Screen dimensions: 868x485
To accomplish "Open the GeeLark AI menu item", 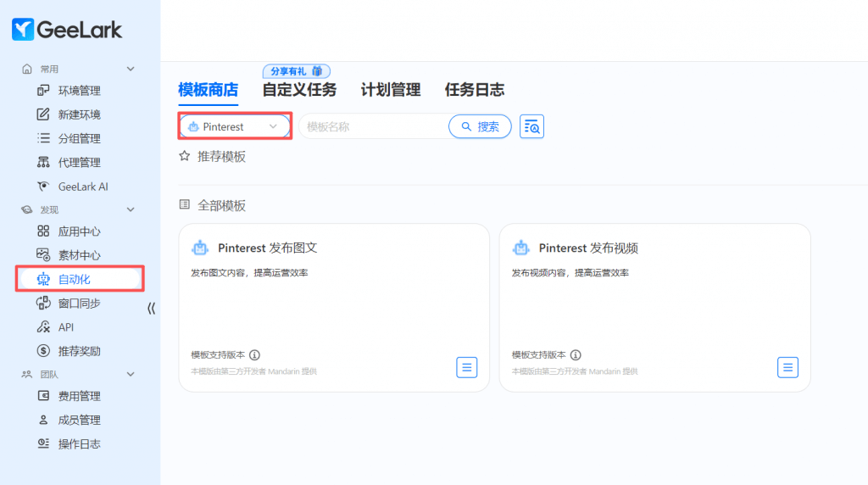I will tap(83, 187).
